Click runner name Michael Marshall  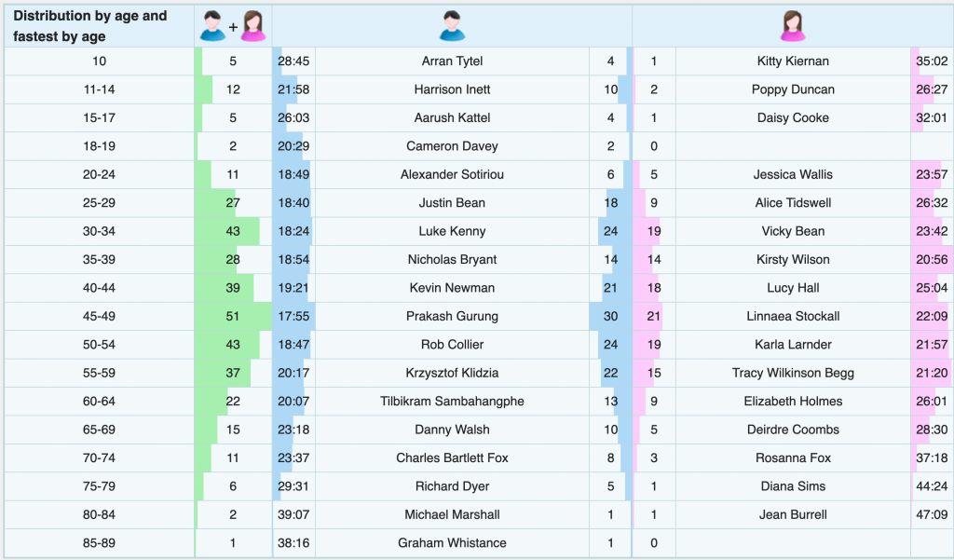click(452, 514)
